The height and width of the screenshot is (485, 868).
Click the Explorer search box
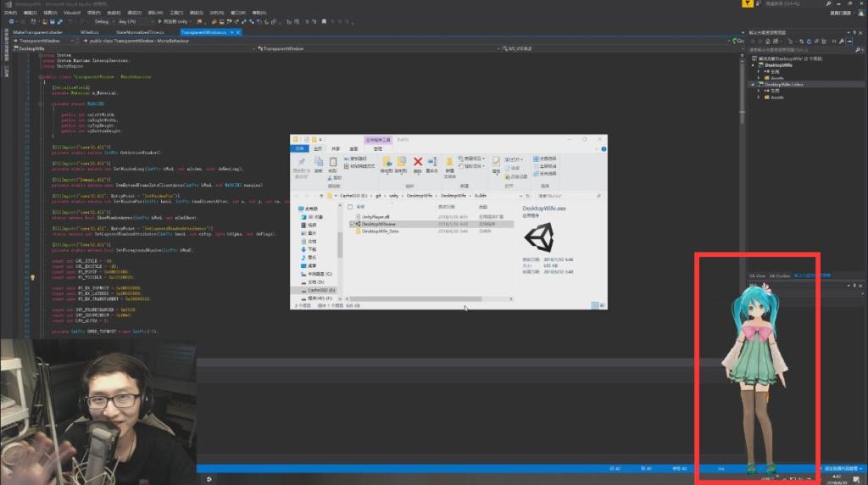pos(570,196)
